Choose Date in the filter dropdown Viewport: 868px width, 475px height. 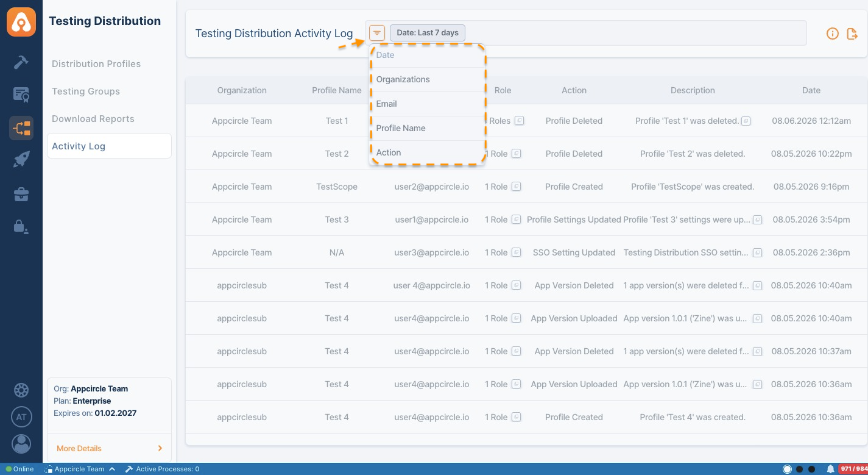426,55
